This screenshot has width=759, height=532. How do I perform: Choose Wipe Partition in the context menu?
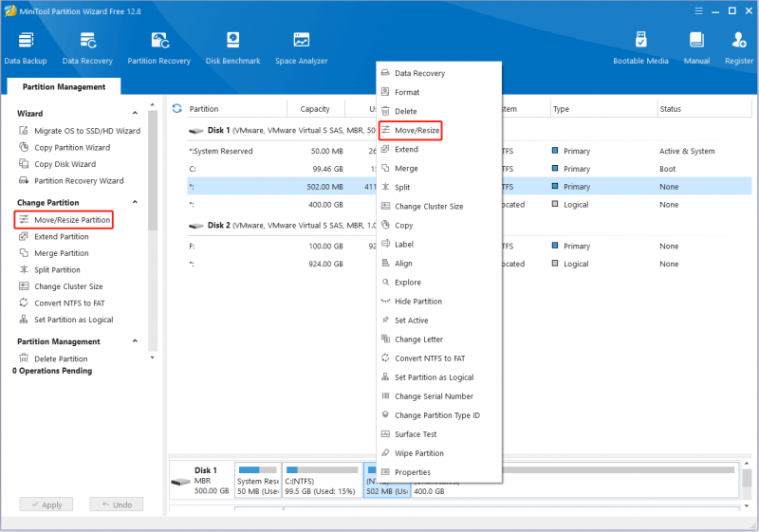[439, 453]
